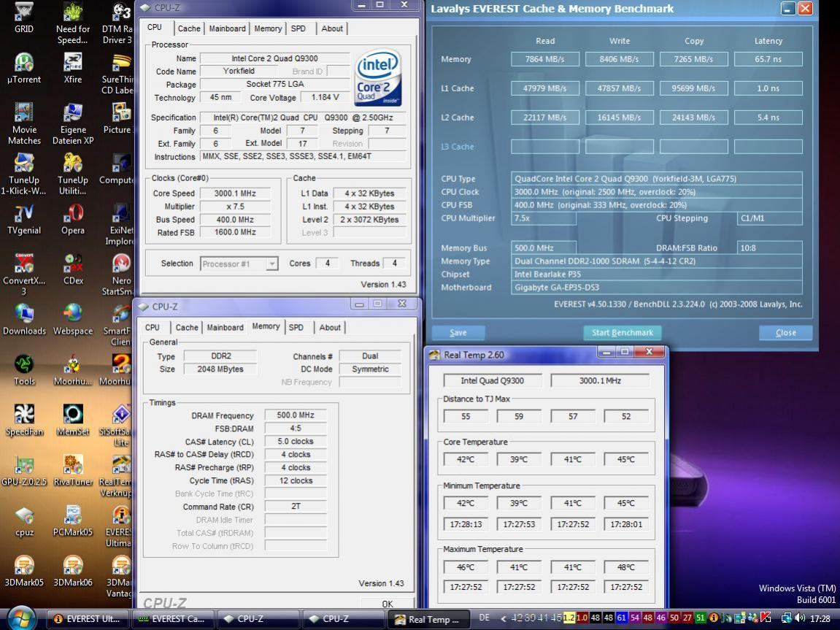
Task: Click Memory Latency value 65.7 ns
Action: [x=768, y=59]
